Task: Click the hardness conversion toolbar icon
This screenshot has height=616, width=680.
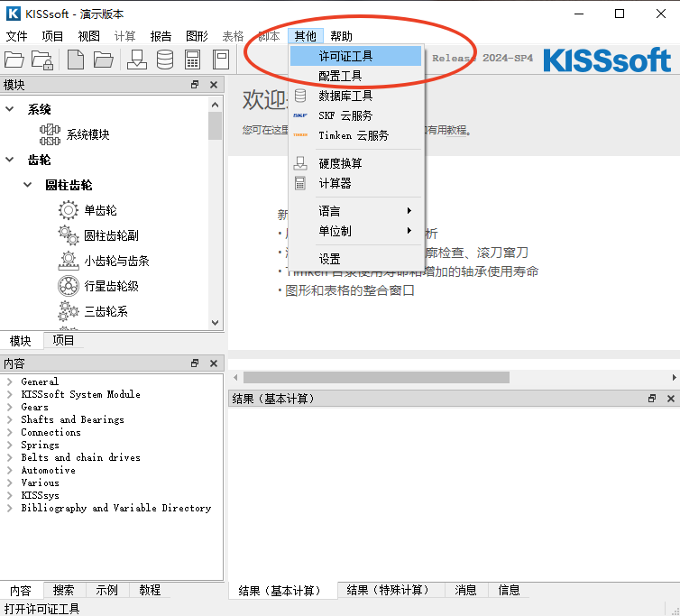Action: tap(137, 60)
